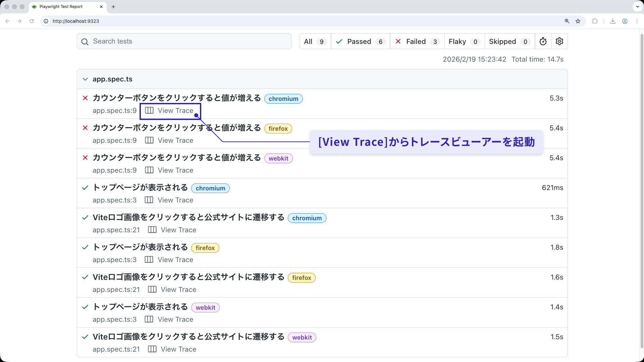Screen dimensions: 644x362
Task: Click the trace icon beside the failed chromium test
Action: pos(149,110)
